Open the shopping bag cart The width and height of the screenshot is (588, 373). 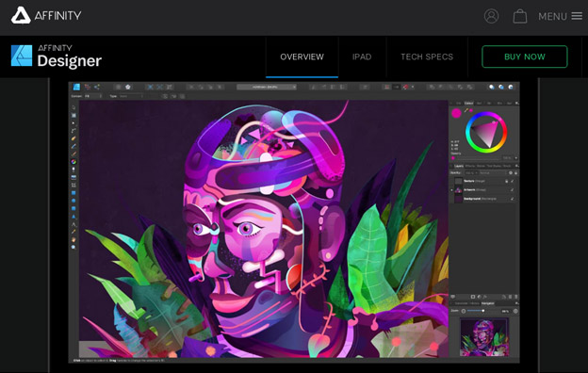pyautogui.click(x=520, y=16)
